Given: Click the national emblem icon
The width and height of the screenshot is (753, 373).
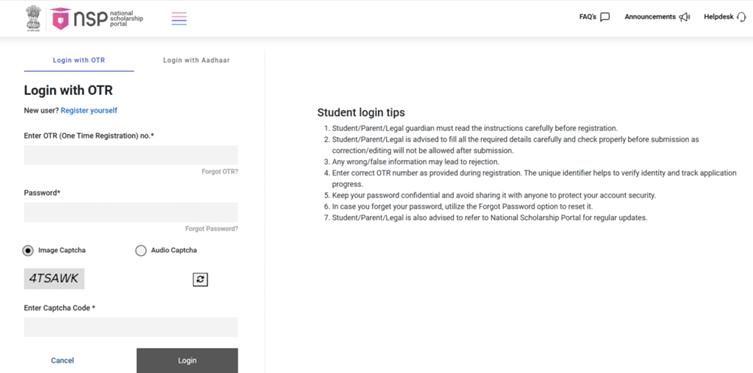Looking at the screenshot, I should coord(33,18).
